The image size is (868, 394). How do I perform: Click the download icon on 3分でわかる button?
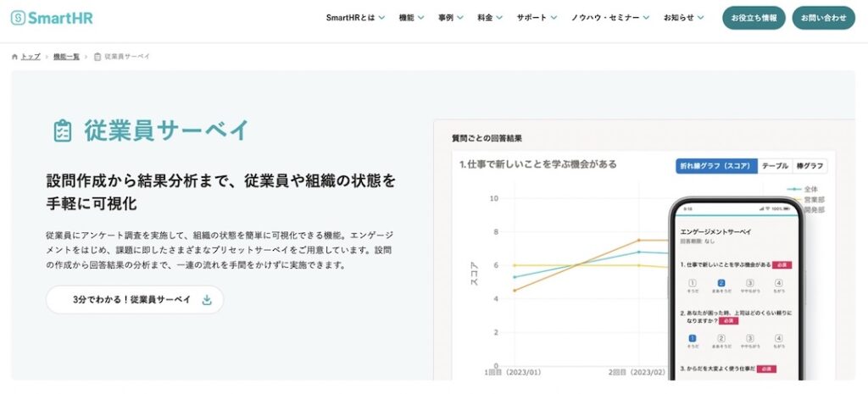207,300
